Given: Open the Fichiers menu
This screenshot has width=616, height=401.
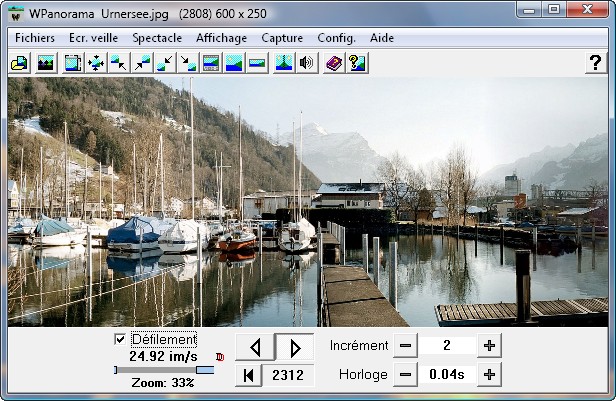Looking at the screenshot, I should 35,38.
